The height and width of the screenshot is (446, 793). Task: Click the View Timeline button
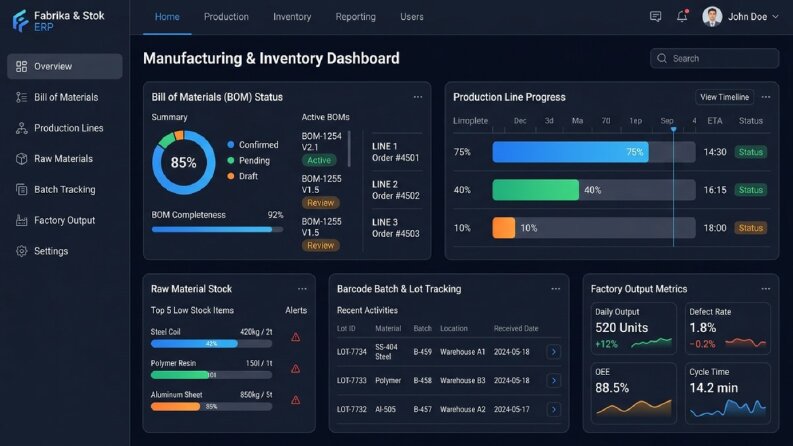(724, 97)
